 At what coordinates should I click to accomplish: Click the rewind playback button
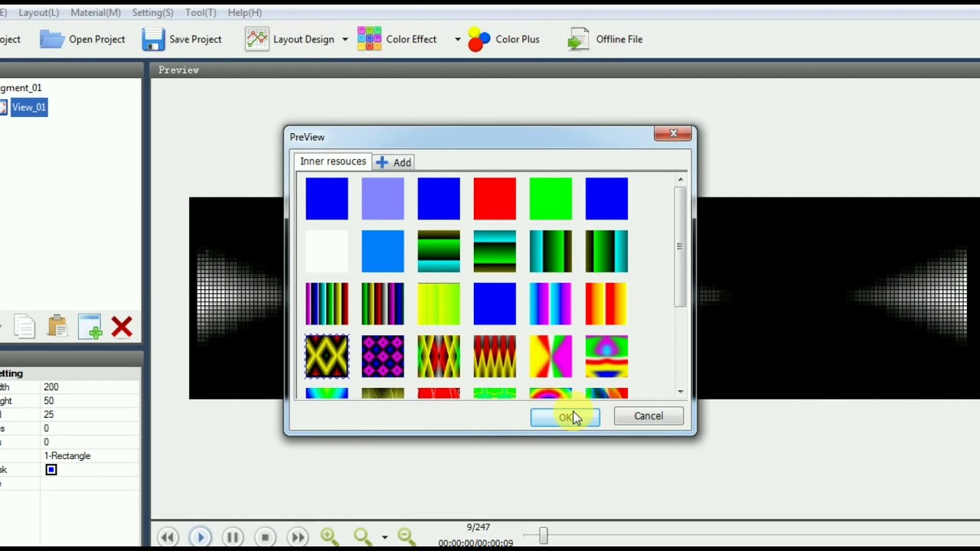click(x=168, y=537)
